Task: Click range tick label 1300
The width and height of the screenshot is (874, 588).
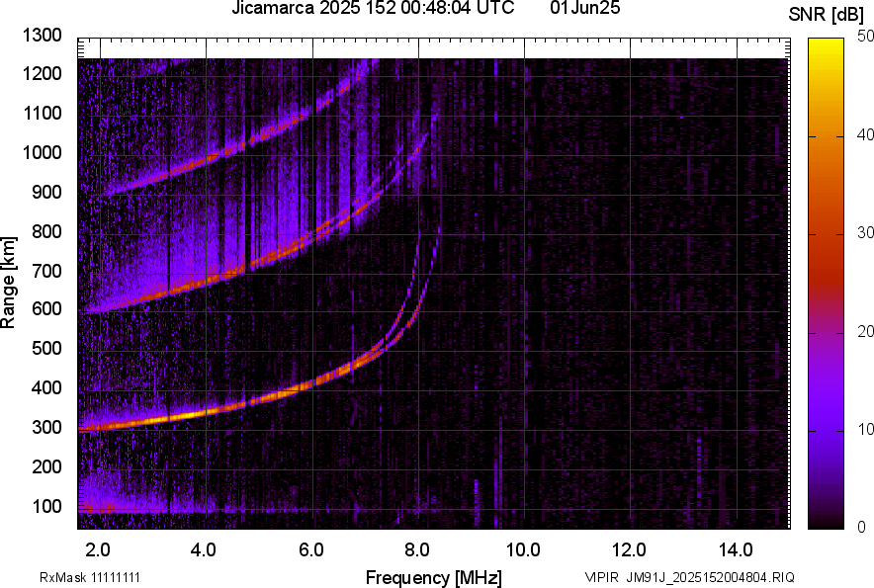Action: tap(43, 36)
